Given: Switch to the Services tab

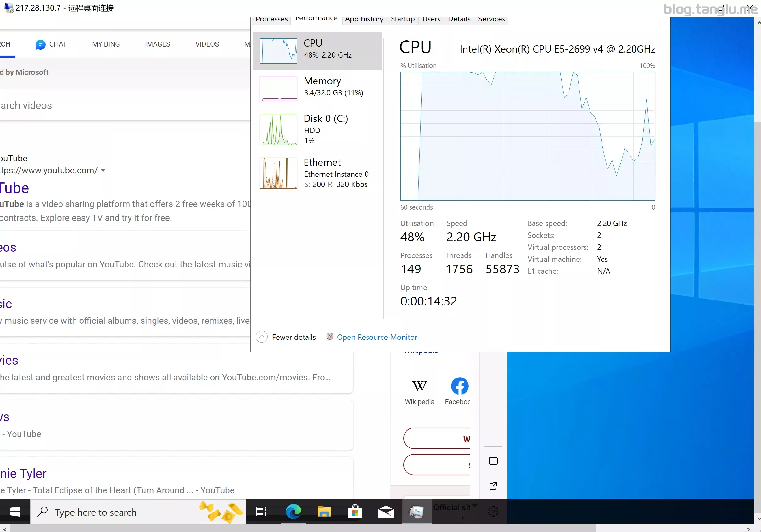Looking at the screenshot, I should click(491, 20).
